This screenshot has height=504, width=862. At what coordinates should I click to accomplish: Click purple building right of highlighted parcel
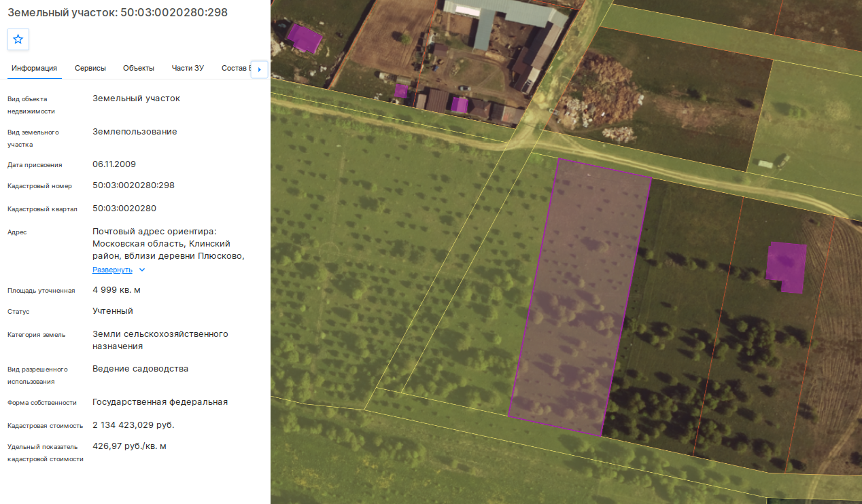pos(787,267)
